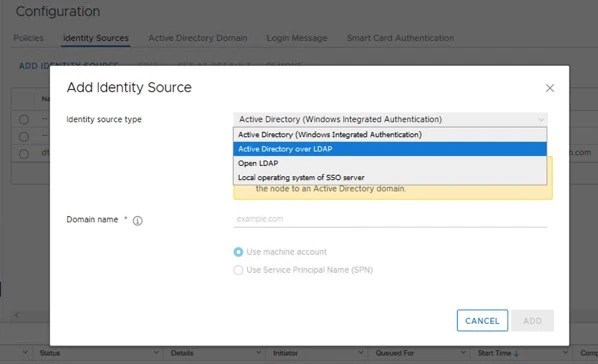Open the Start Time column filter dropdown
This screenshot has width=598, height=364.
tap(565, 353)
